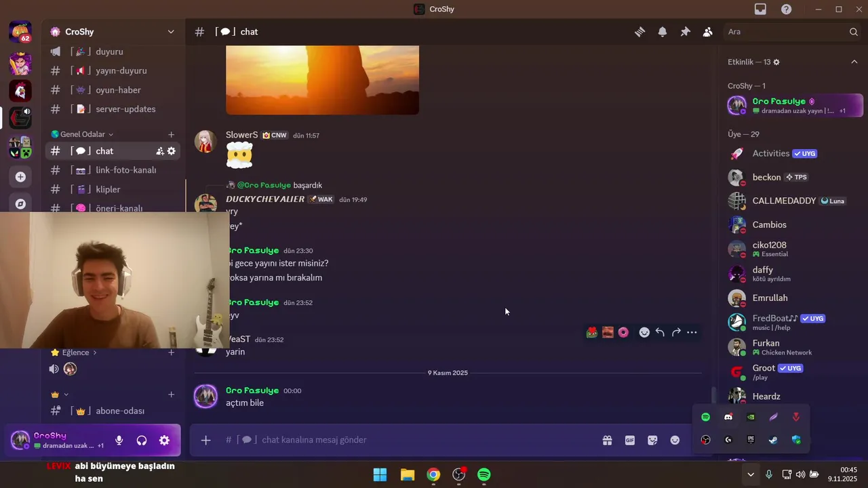Collapse hidden icons tray chevron
The height and width of the screenshot is (488, 868).
(751, 474)
